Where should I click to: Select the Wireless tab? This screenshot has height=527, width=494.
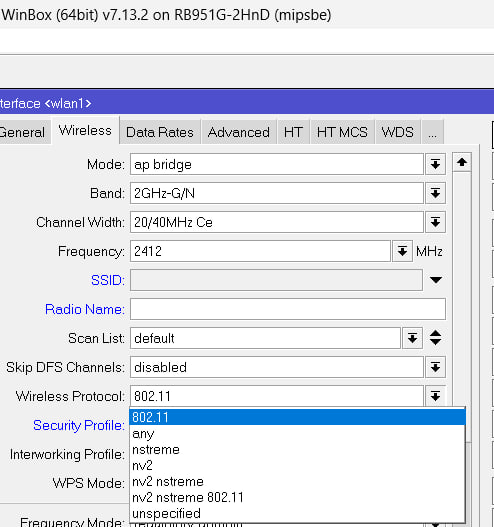tap(85, 130)
